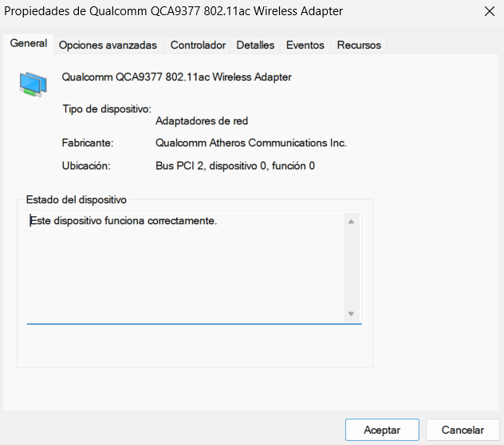Viewport: 504px width, 445px height.
Task: Click the Cancelar button
Action: (463, 430)
